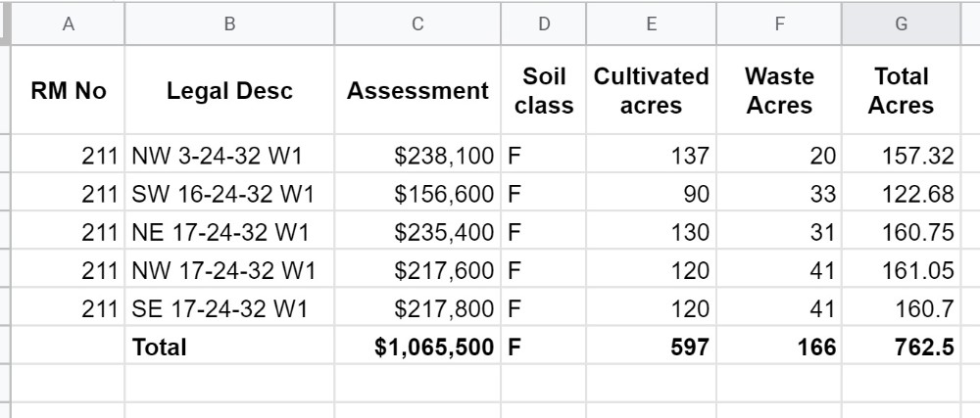
Task: Select the NE 17-24-32 W1 cell
Action: click(229, 231)
